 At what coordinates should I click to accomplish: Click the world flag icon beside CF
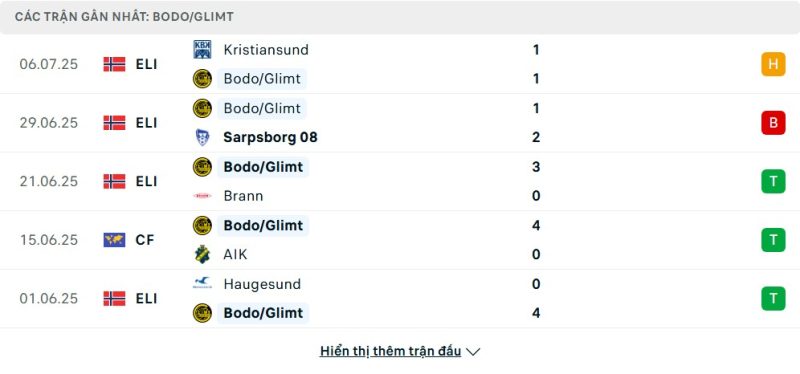[114, 240]
